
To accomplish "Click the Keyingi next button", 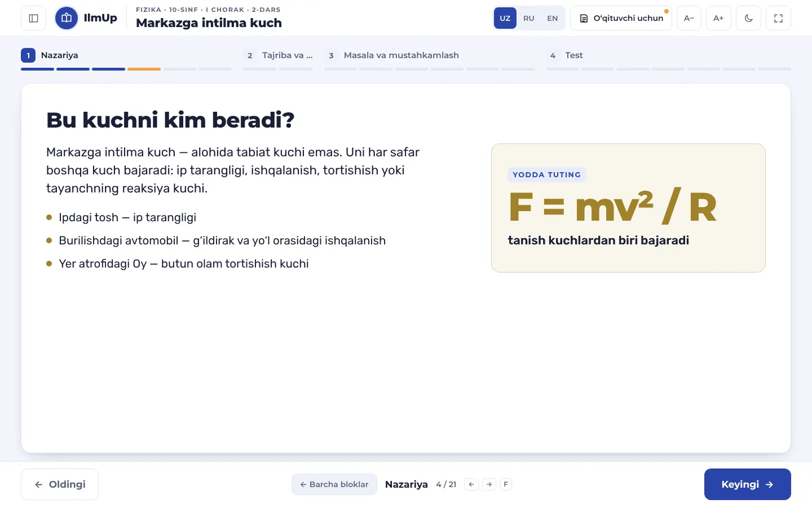I will (747, 484).
